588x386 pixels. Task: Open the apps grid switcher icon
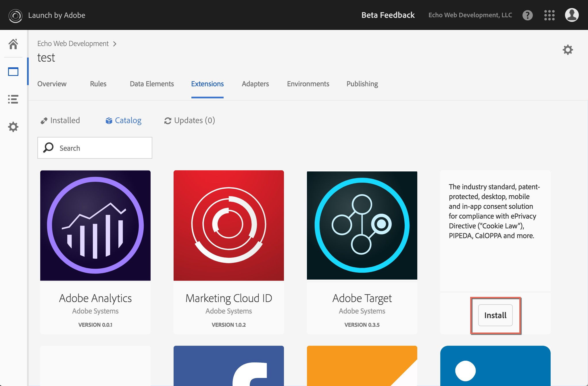pyautogui.click(x=549, y=15)
